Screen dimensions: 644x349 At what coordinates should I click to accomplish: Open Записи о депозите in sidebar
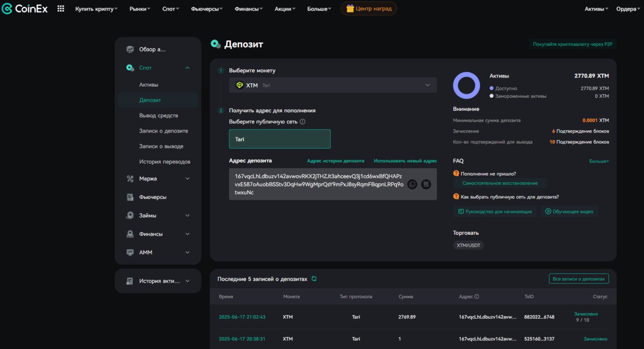tap(164, 131)
